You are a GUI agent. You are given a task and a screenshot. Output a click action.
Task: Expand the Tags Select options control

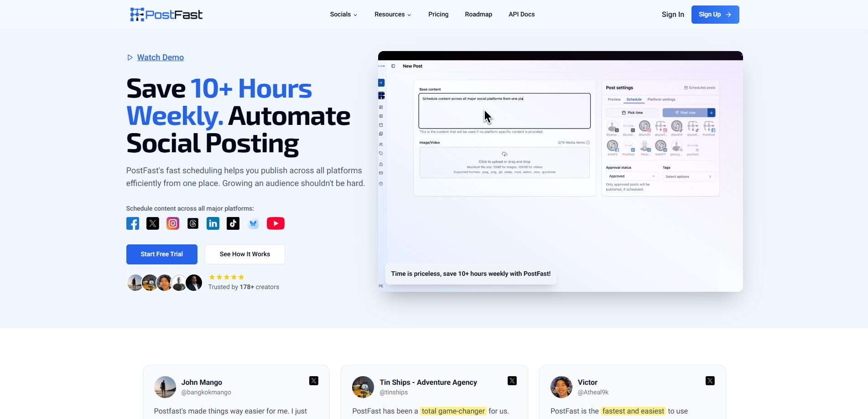pyautogui.click(x=689, y=176)
